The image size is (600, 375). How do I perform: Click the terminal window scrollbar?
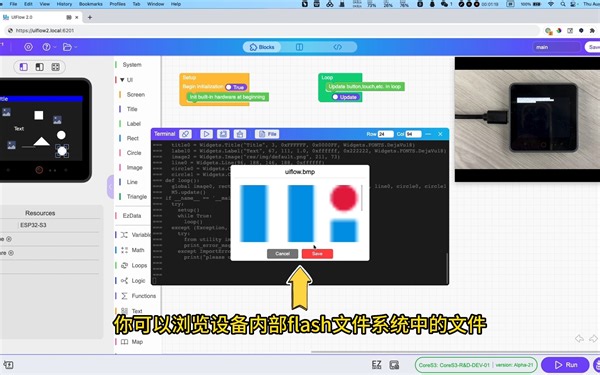point(447,267)
